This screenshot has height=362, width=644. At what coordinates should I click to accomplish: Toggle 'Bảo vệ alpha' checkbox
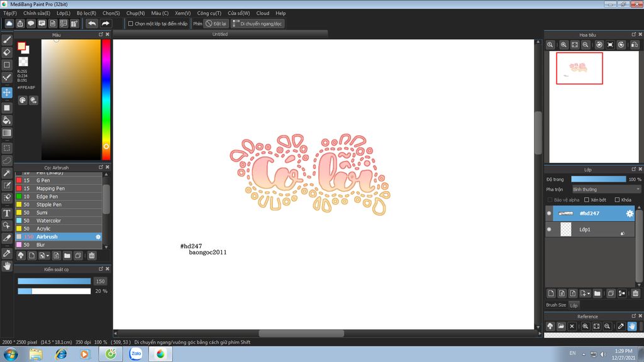pyautogui.click(x=550, y=200)
